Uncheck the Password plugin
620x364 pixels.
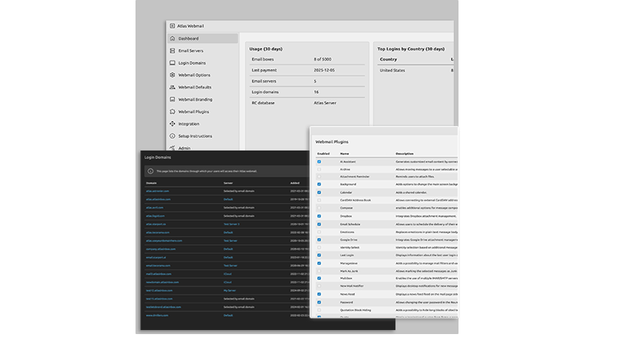[319, 303]
